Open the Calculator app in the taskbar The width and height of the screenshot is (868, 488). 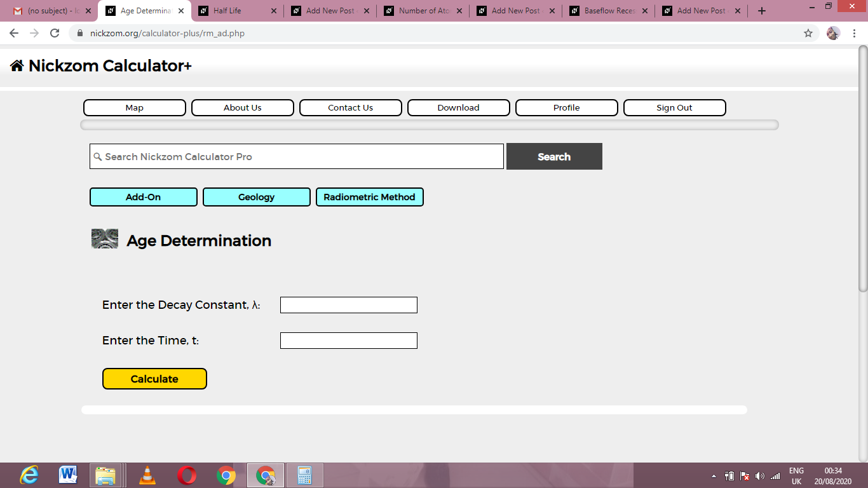click(305, 475)
